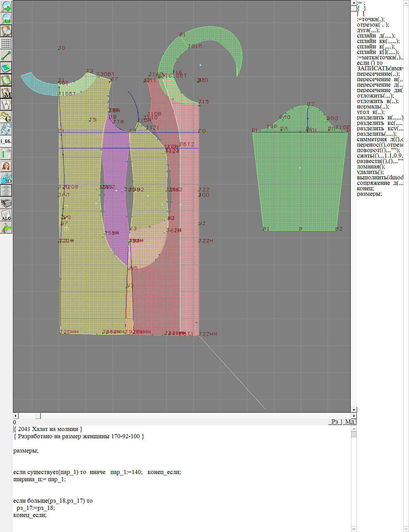This screenshot has height=532, width=409.
Task: Open the stacked books library icon
Action: (x=6, y=203)
